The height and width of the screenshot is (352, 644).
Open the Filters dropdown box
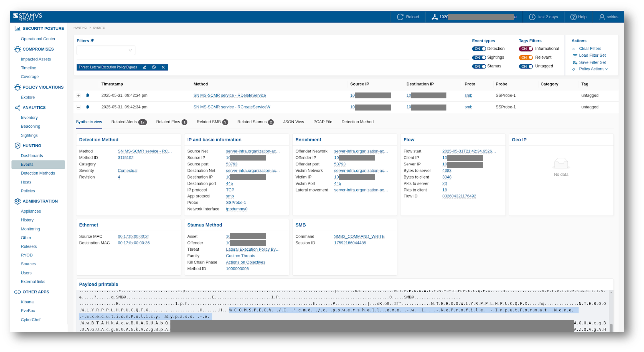[106, 50]
